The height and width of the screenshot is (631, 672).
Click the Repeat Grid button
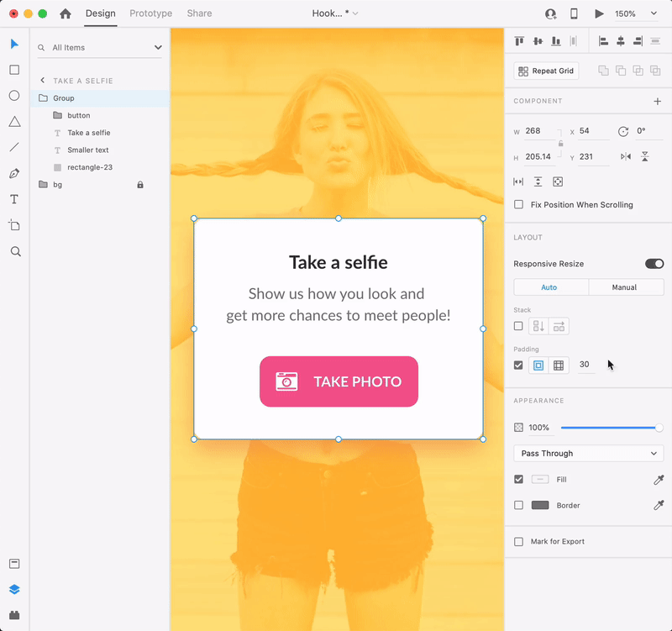click(x=546, y=71)
